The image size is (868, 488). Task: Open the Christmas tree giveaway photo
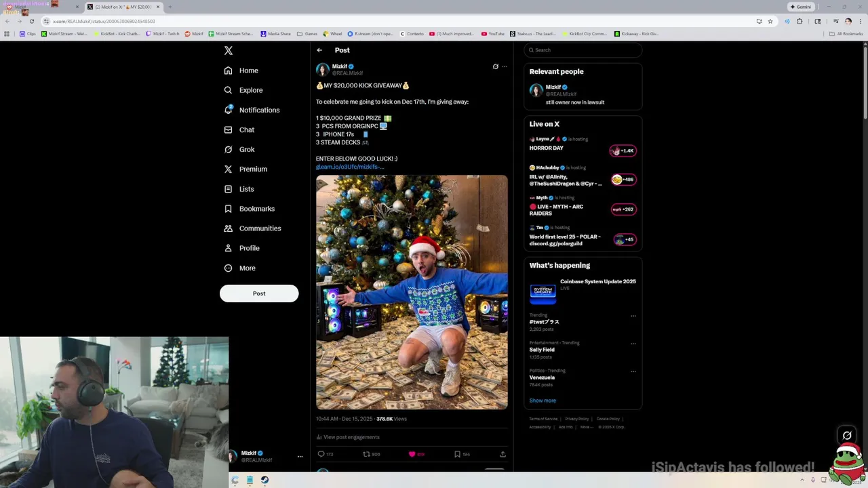coord(412,292)
